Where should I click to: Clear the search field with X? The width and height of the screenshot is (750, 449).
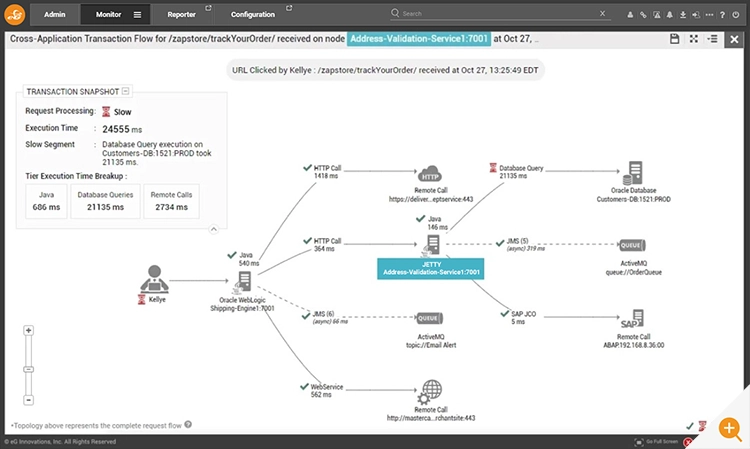(603, 13)
